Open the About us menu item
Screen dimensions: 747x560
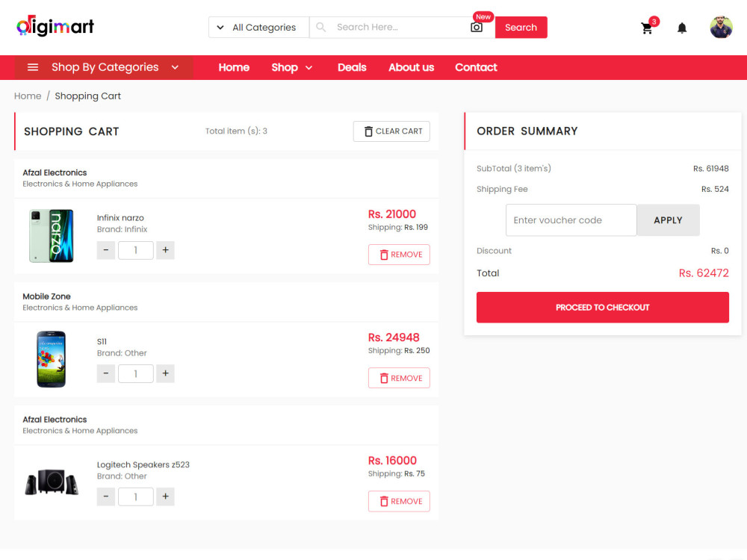pyautogui.click(x=411, y=67)
